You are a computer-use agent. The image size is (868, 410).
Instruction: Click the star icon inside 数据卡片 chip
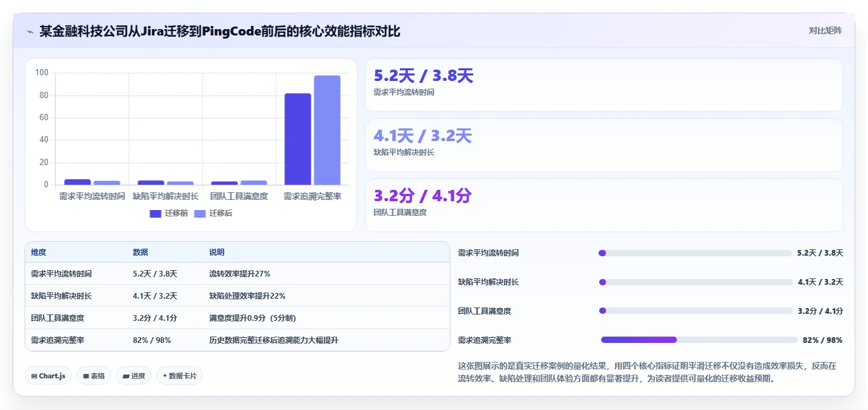[165, 375]
